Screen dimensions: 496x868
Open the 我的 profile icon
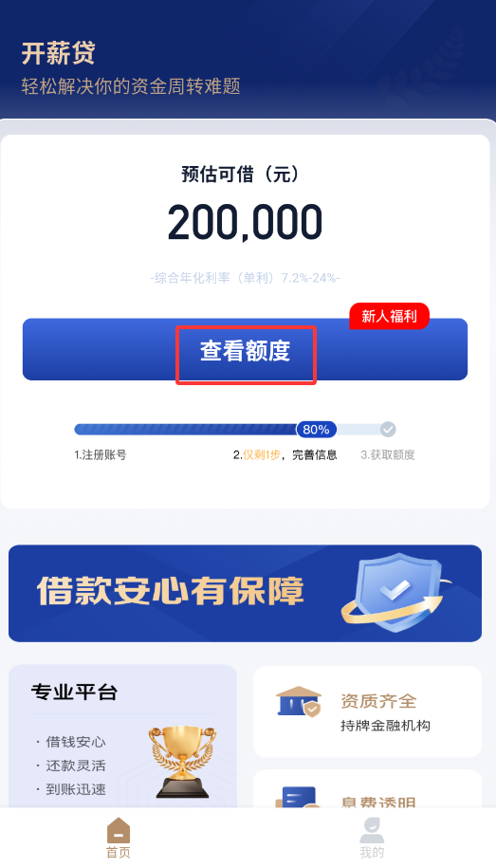pos(372,830)
